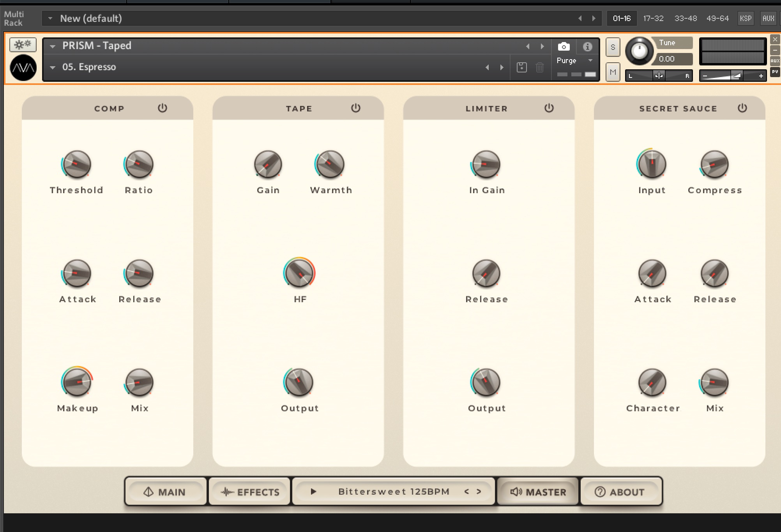The image size is (781, 532).
Task: Click the PV button on right edge
Action: pyautogui.click(x=775, y=72)
